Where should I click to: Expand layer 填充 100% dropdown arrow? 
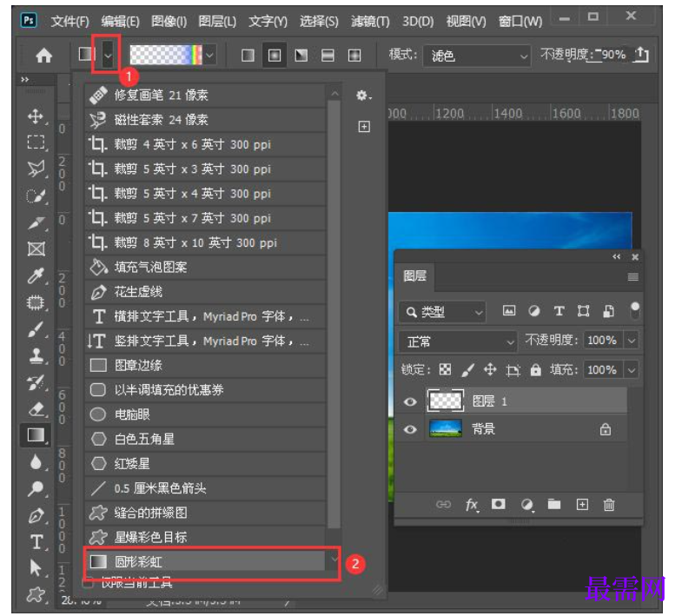pyautogui.click(x=632, y=370)
